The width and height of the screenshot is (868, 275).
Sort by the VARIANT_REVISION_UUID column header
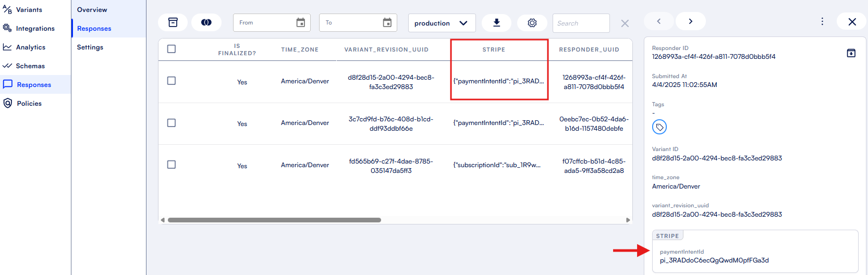[x=386, y=49]
